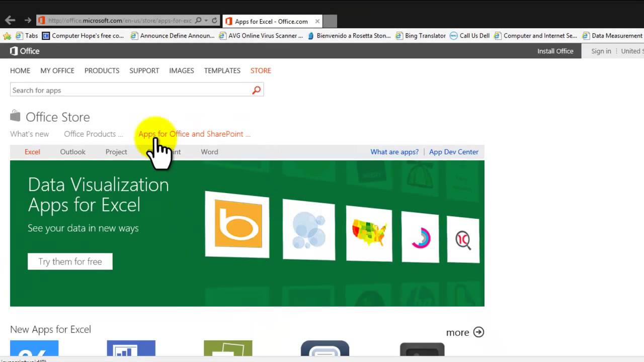
Task: Click the radial gauge app tile
Action: tap(420, 237)
